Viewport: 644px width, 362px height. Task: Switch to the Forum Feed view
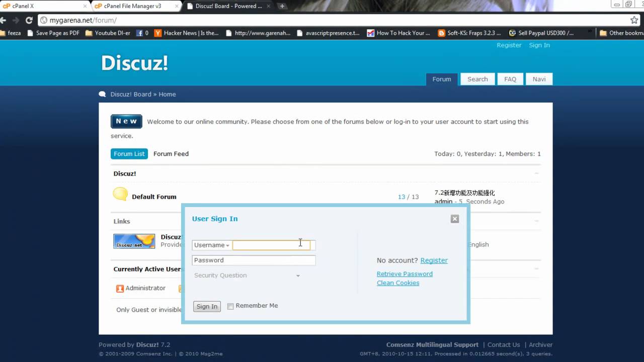[x=171, y=154]
